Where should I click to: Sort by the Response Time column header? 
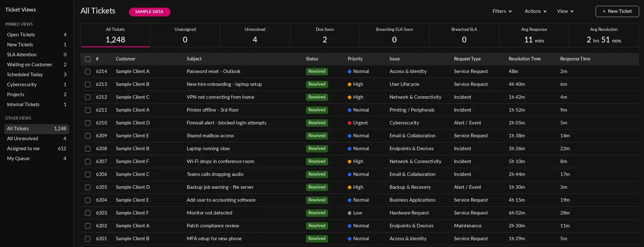click(575, 59)
